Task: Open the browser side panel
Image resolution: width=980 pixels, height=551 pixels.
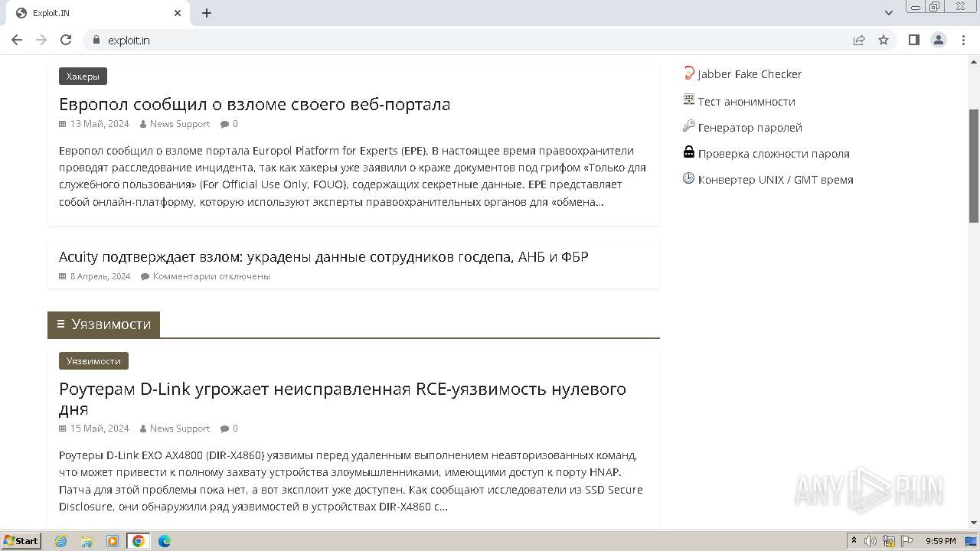Action: point(913,40)
